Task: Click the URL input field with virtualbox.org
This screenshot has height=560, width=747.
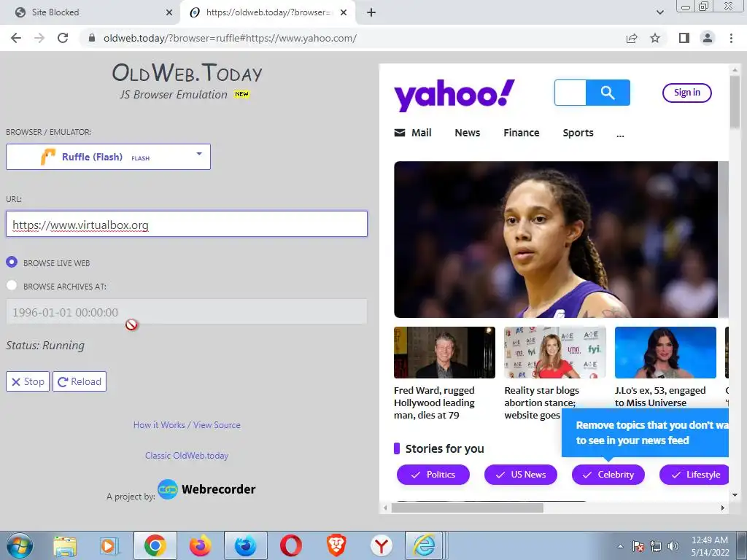Action: [187, 224]
